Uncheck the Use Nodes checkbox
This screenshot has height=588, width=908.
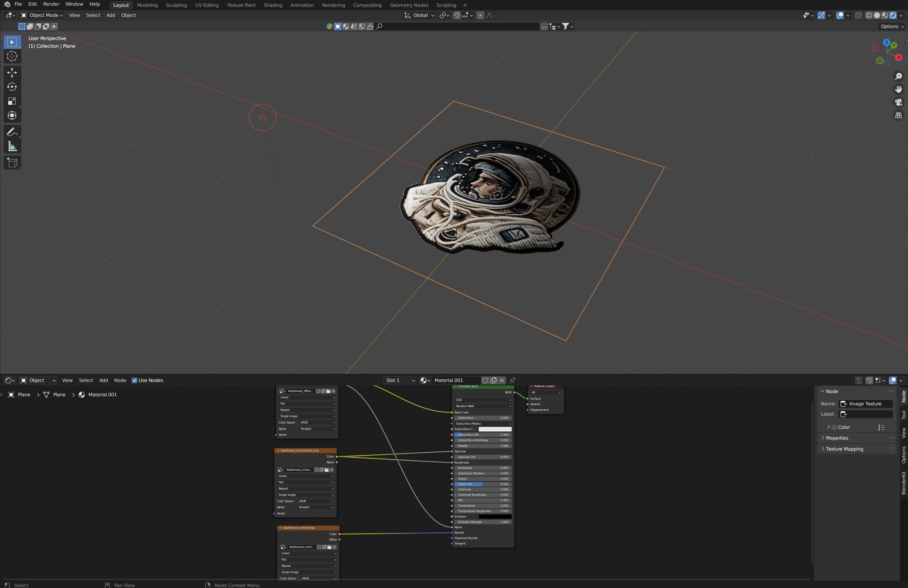tap(134, 381)
